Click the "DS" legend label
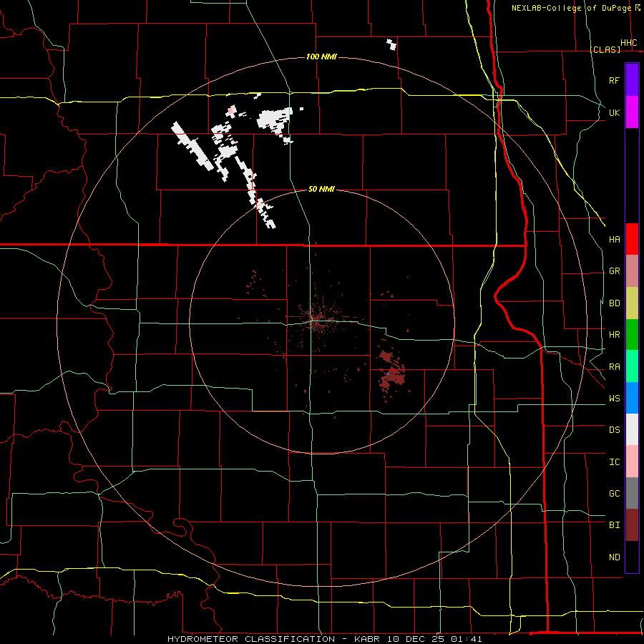 (x=614, y=430)
